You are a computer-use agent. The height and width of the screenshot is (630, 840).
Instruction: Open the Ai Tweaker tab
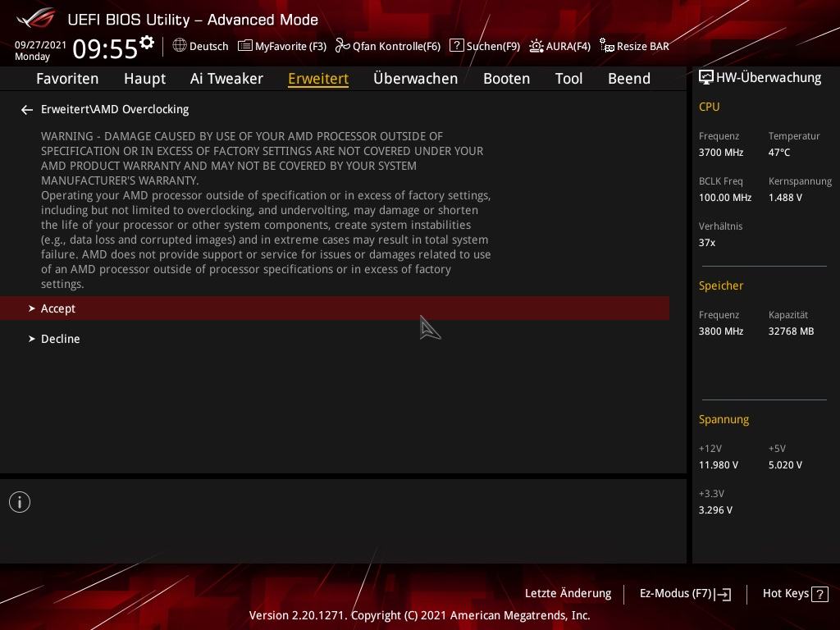[x=226, y=79]
